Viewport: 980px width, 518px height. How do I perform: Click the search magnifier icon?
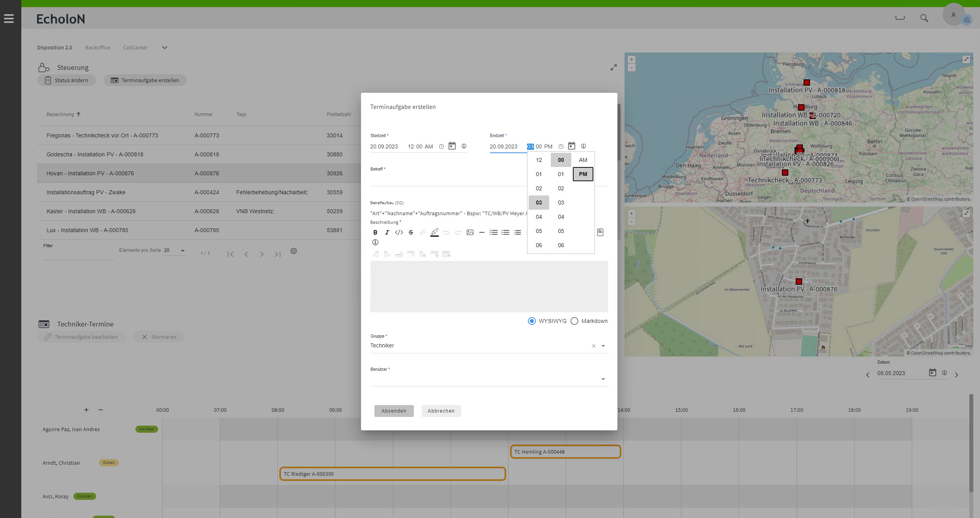(x=924, y=18)
